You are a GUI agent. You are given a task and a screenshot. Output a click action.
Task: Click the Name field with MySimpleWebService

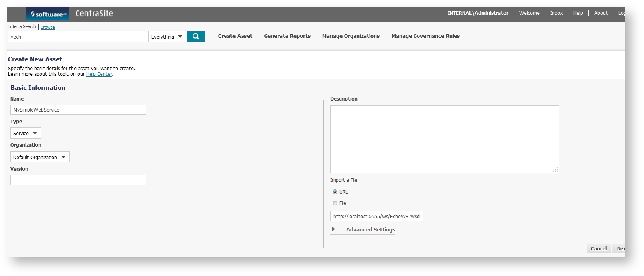point(78,110)
